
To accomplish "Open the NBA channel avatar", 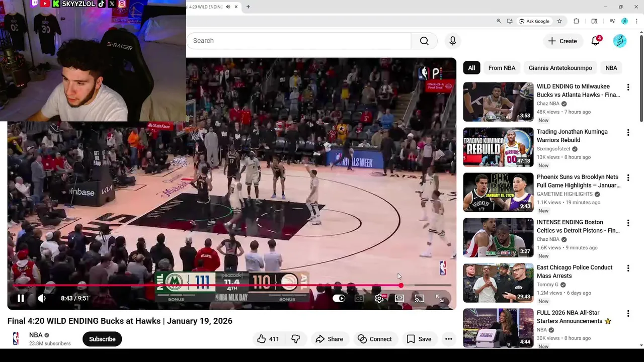I will click(x=16, y=339).
